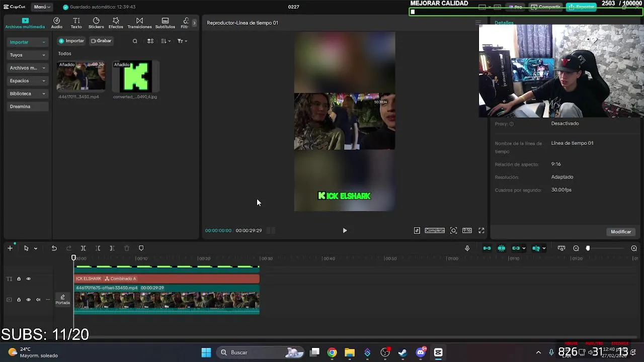Open the media filter dropdown
This screenshot has height=362, width=644.
tap(182, 41)
